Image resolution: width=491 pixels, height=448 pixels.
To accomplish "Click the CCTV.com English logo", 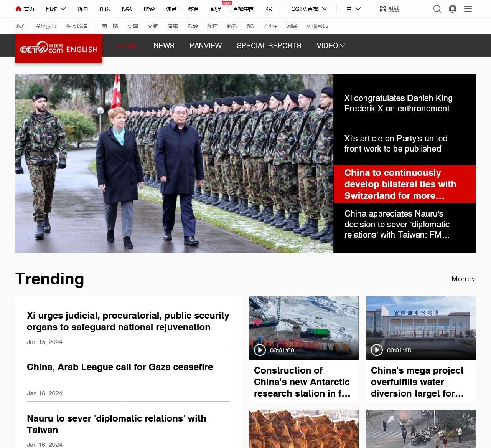I will 59,48.
